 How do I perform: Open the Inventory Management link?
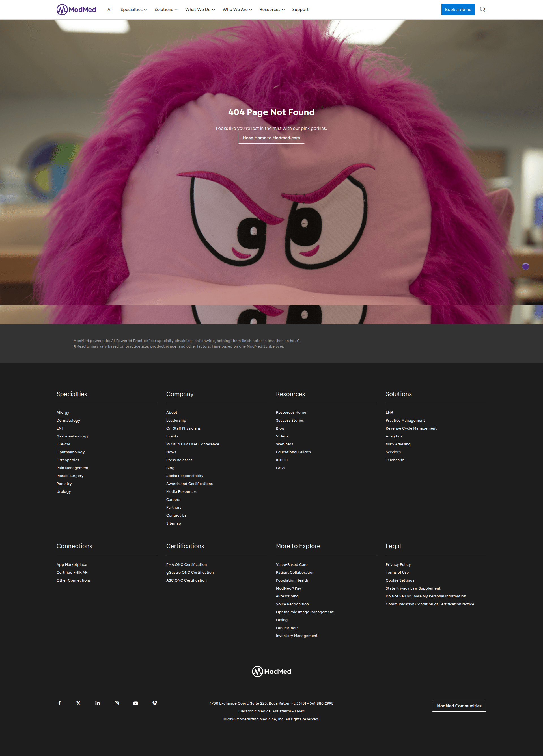(296, 636)
